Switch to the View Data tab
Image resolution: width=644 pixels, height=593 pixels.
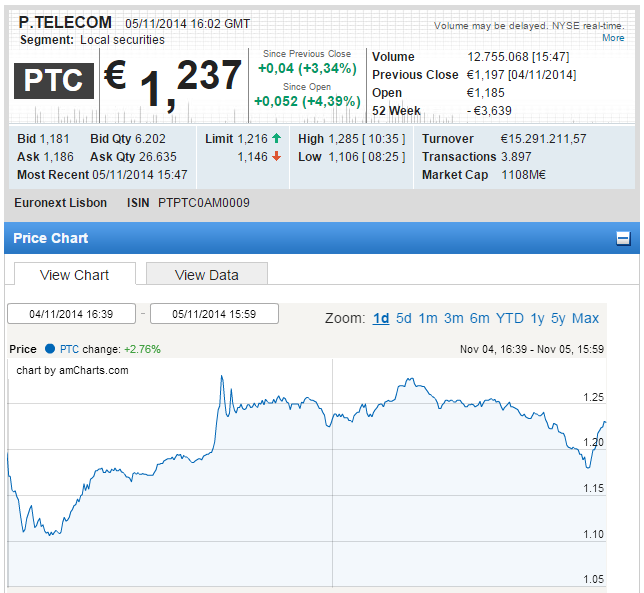(207, 274)
